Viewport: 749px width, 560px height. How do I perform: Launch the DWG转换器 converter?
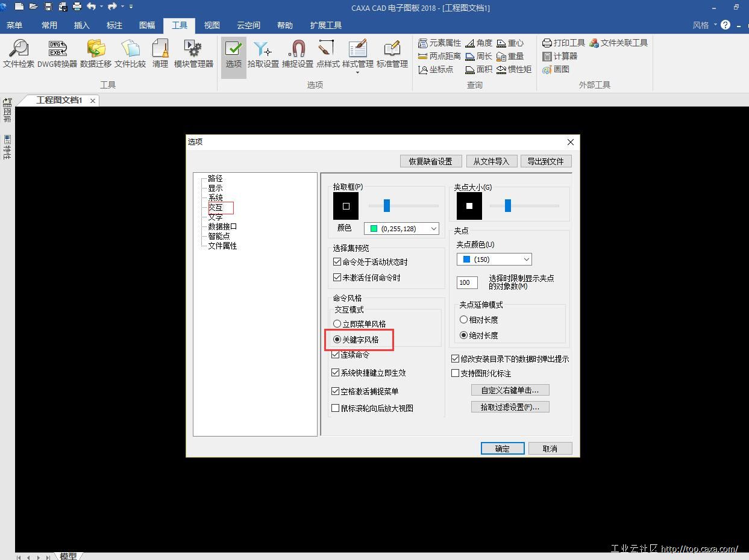[57, 54]
